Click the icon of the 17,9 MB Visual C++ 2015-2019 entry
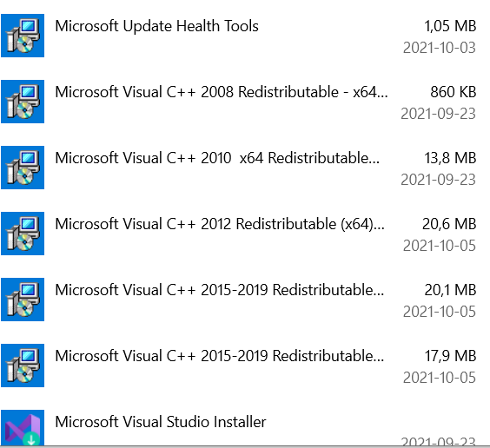 point(23,366)
